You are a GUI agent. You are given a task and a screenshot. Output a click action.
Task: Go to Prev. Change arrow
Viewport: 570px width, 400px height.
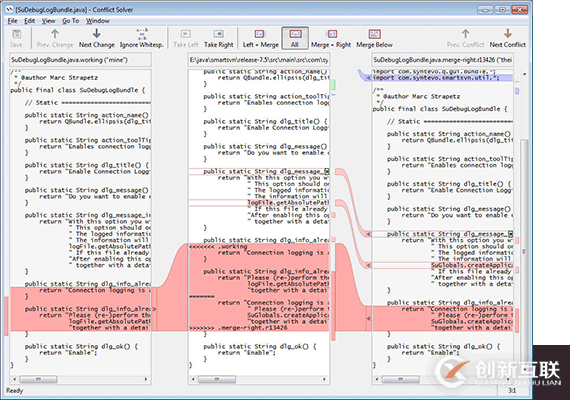(x=55, y=34)
